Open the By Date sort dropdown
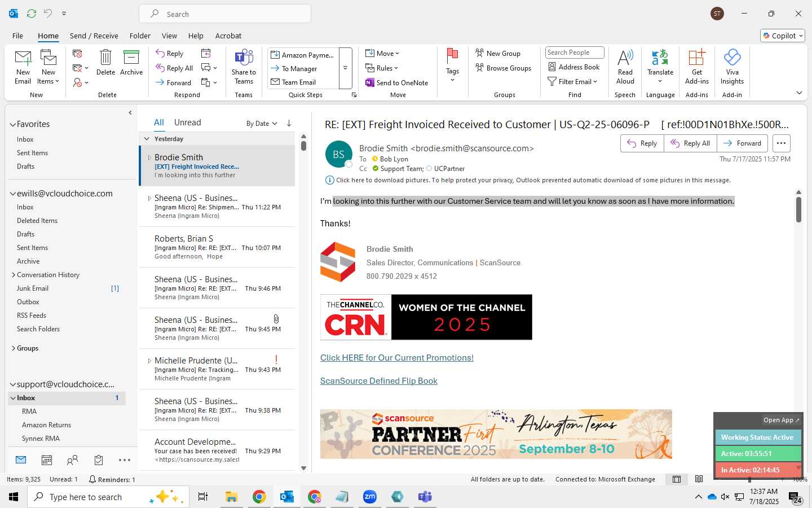 [262, 123]
